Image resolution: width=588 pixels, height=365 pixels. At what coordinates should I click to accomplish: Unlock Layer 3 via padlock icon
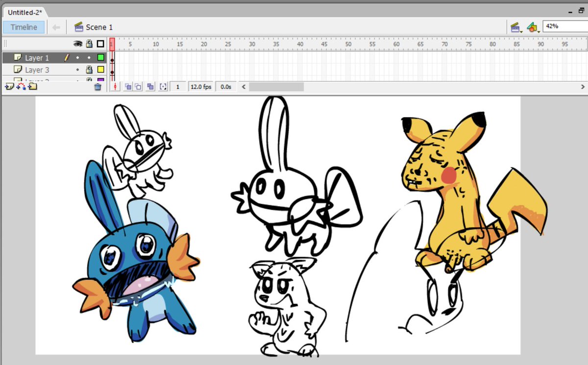click(89, 70)
